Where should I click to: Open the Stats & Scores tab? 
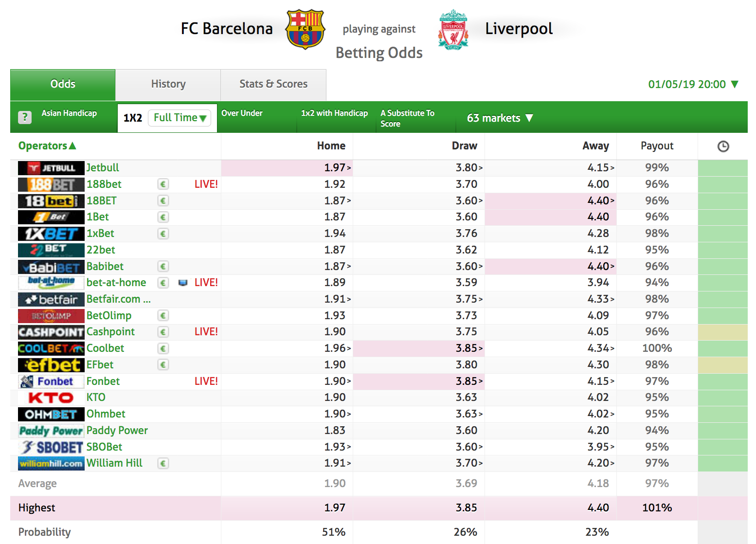(x=273, y=85)
